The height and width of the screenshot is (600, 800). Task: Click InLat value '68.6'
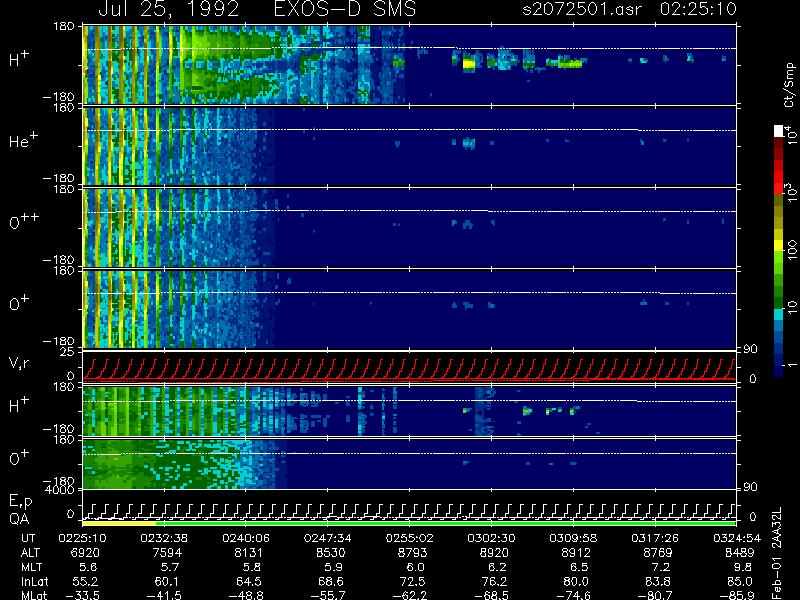[x=330, y=581]
